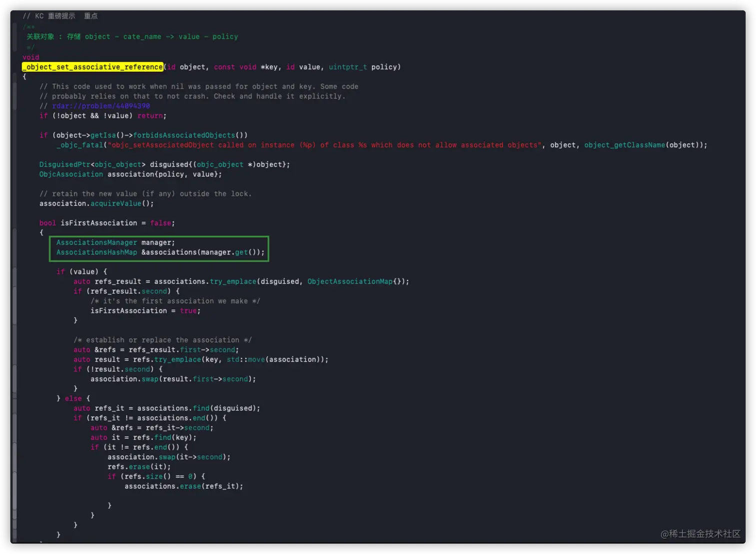Click the object_getClassName function call
Image resolution: width=756 pixels, height=554 pixels.
[624, 145]
